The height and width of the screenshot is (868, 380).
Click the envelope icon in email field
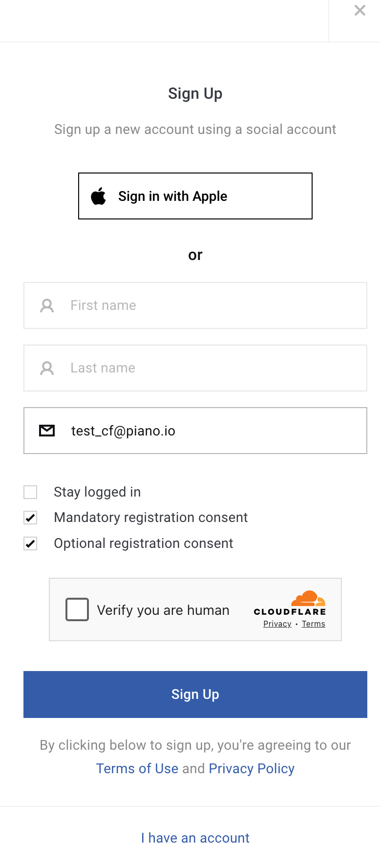47,431
